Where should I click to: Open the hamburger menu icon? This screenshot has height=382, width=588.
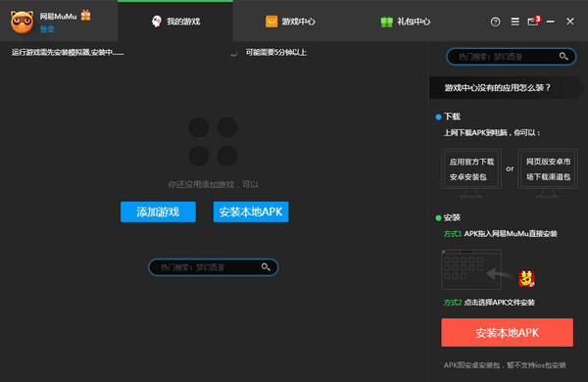(x=515, y=22)
